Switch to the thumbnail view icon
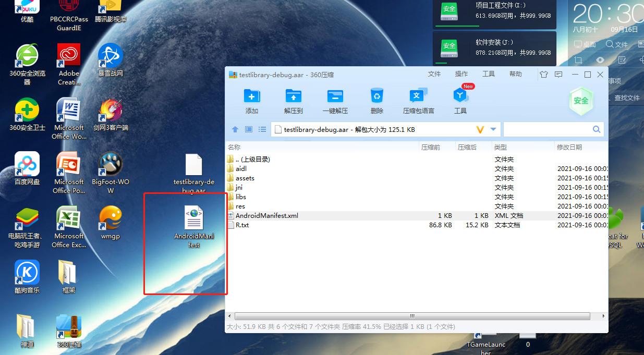644x355 pixels. 249,129
